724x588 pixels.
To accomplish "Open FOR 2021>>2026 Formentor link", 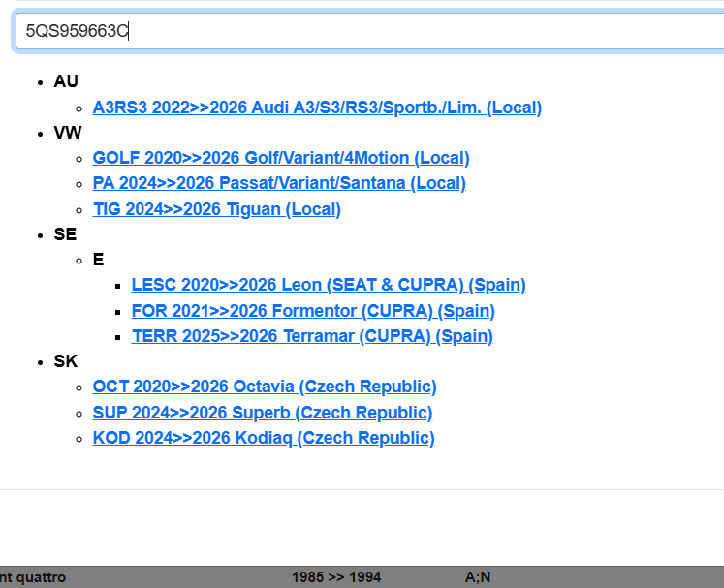I will coord(313,311).
